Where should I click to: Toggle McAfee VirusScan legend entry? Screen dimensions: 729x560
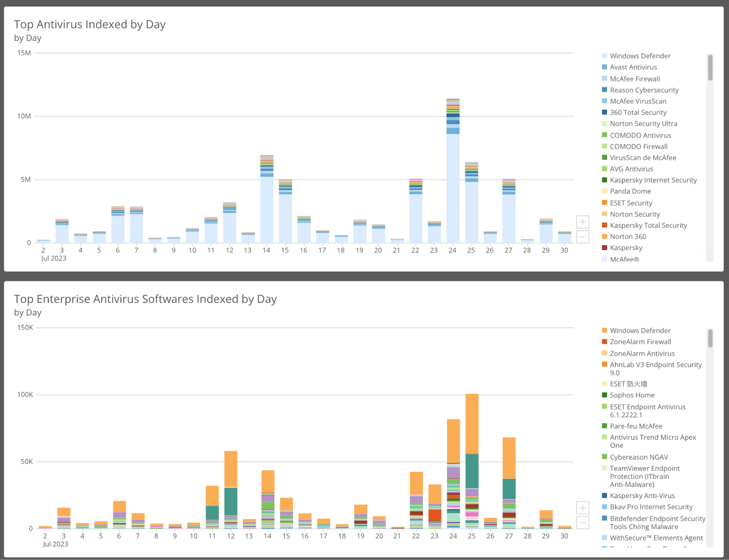[634, 101]
